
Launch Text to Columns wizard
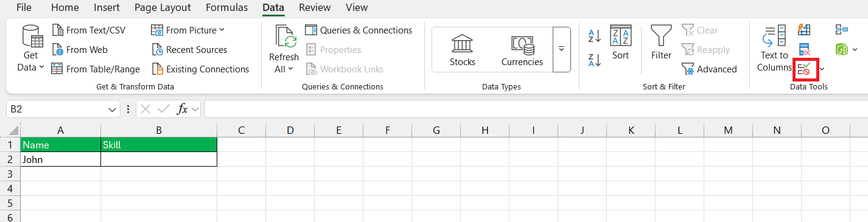click(774, 49)
